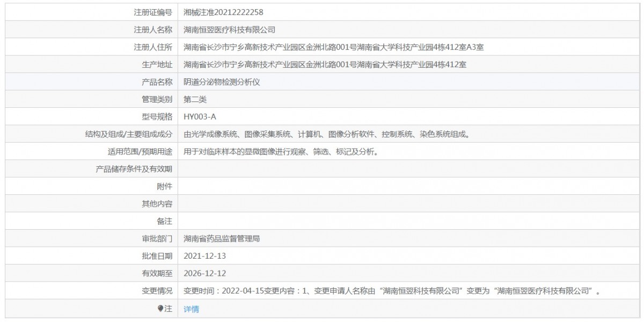Select expiry date 2026-12-12

(204, 274)
